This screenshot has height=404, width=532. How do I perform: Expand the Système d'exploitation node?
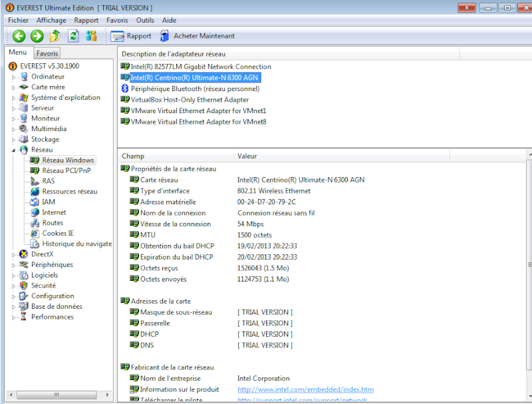[x=13, y=99]
